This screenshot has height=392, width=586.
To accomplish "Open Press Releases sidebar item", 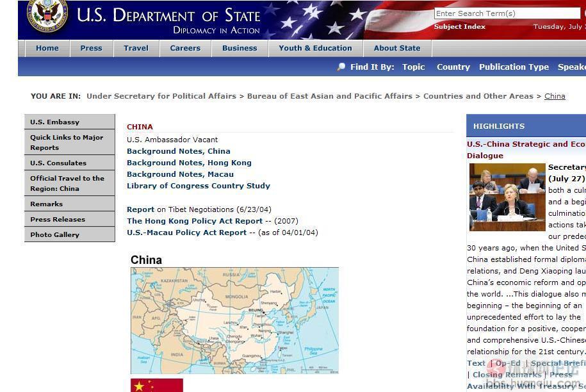I will 70,219.
